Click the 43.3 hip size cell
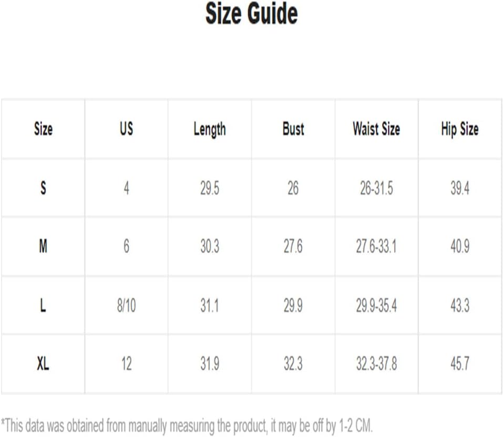This screenshot has height=437, width=504. (460, 305)
